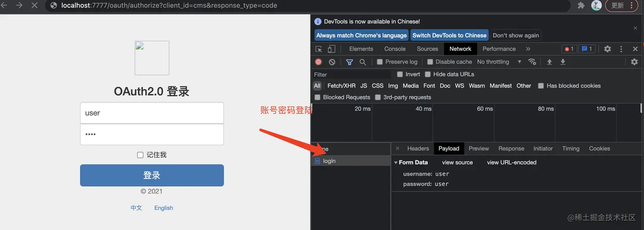This screenshot has height=230, width=644.
Task: Click the 更新 update button
Action: tap(622, 6)
